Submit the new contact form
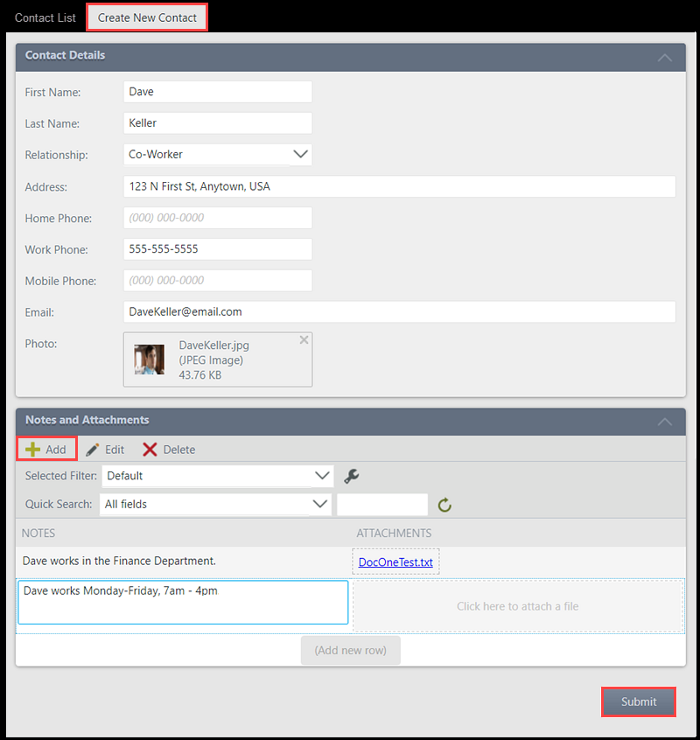The image size is (700, 740). click(638, 702)
